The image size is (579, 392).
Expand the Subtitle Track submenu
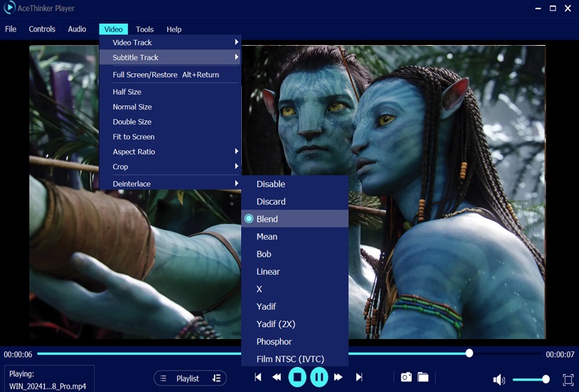(170, 57)
